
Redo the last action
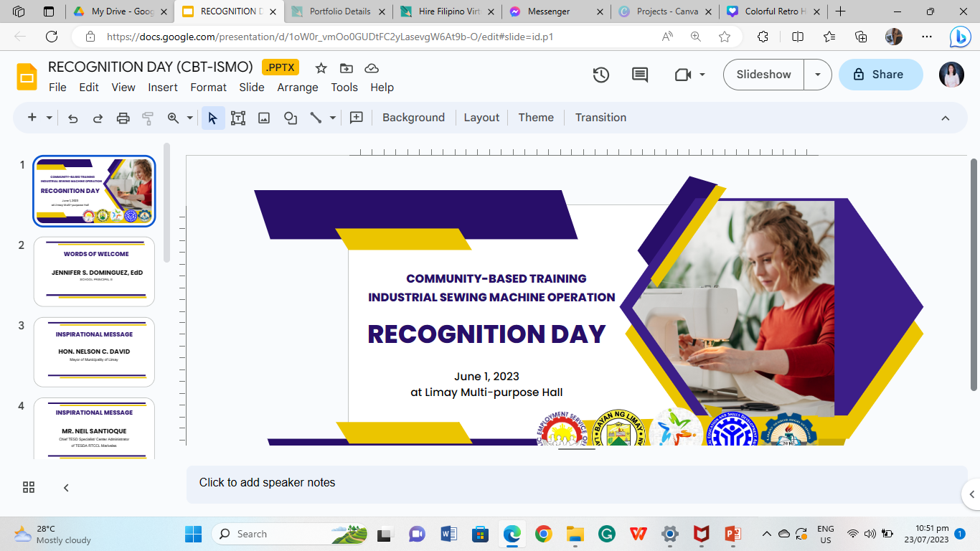tap(98, 118)
